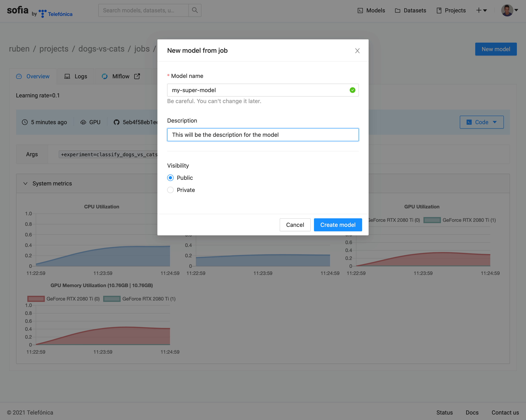Viewport: 526px width, 420px height.
Task: Click the GeForce RTX 2080 Ti (0) red legend swatch
Action: coord(36,299)
